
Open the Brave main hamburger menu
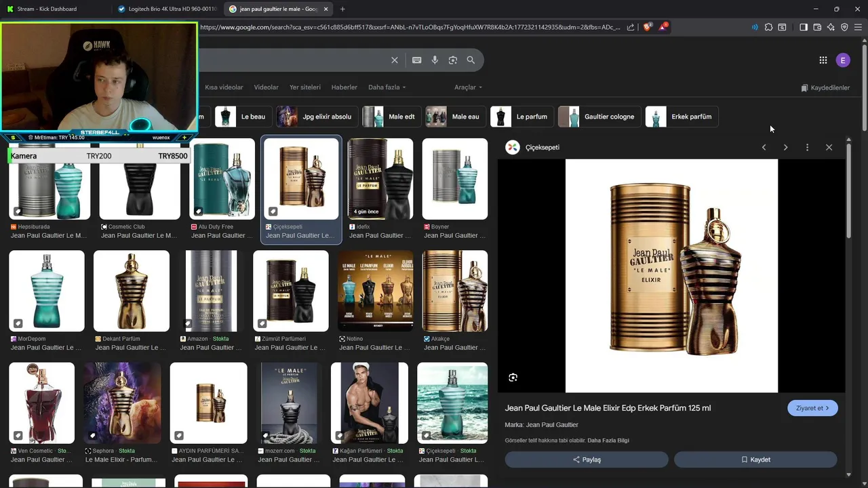point(858,27)
